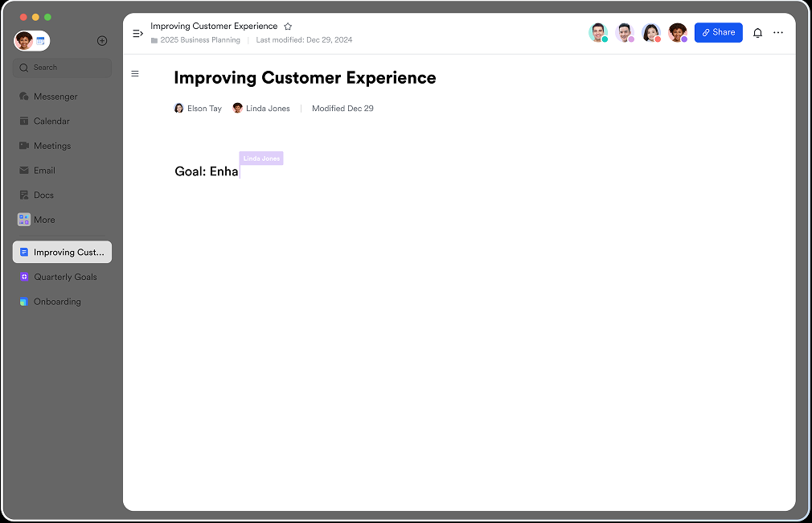Expand the document outline menu icon
The height and width of the screenshot is (523, 812).
(x=135, y=74)
